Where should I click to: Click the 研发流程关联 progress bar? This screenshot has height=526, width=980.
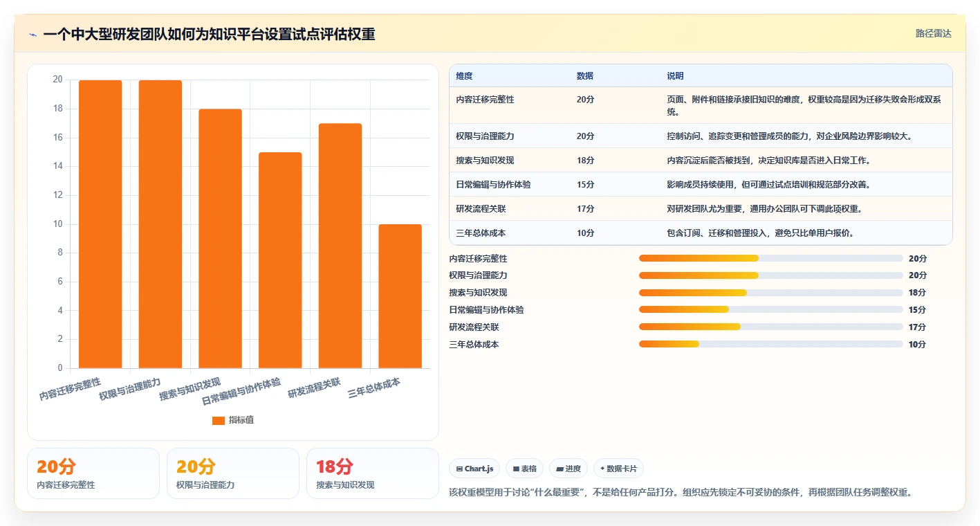pyautogui.click(x=770, y=327)
